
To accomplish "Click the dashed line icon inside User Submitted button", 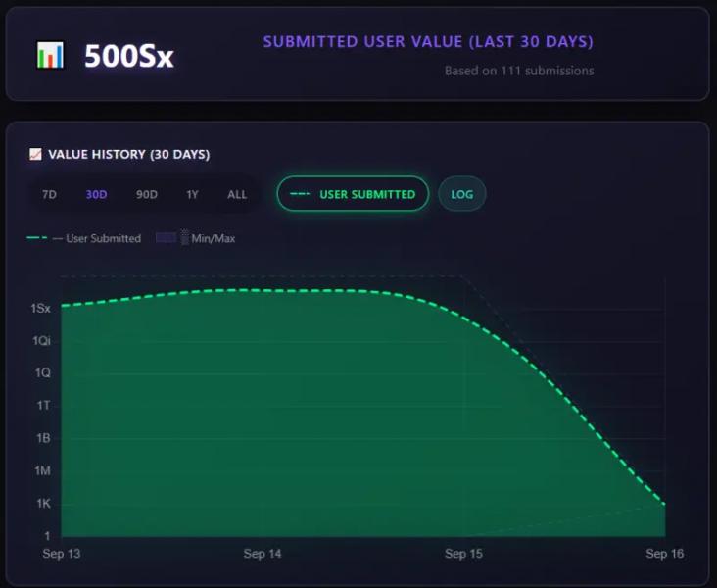I will coord(301,194).
